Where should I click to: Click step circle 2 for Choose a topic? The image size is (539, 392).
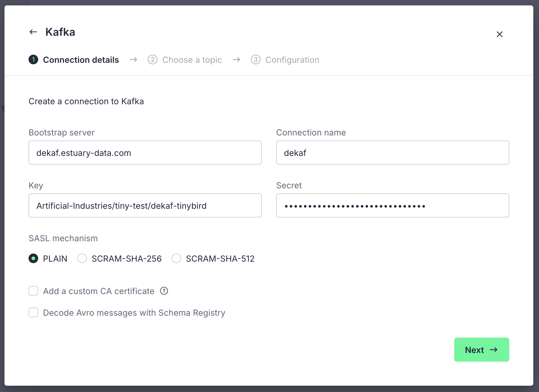(153, 60)
